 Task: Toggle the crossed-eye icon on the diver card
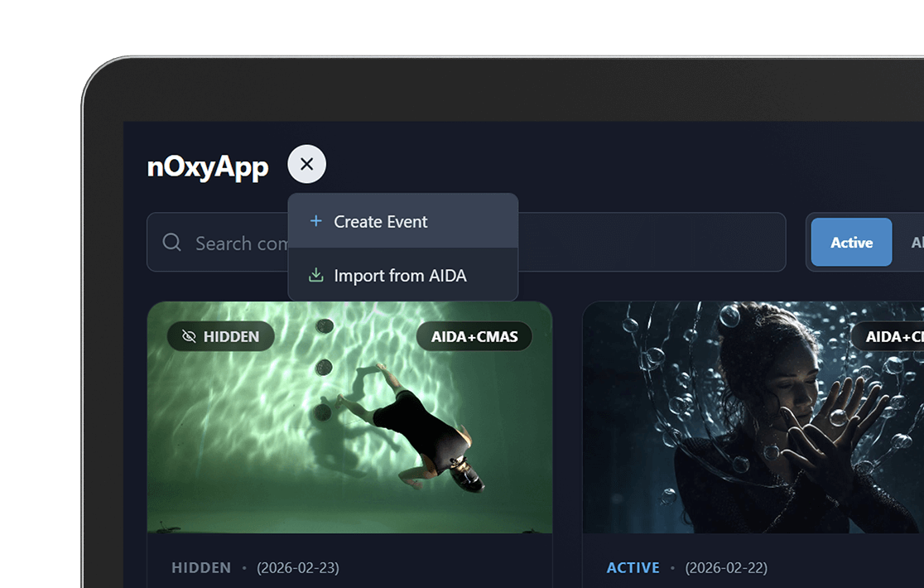[189, 336]
